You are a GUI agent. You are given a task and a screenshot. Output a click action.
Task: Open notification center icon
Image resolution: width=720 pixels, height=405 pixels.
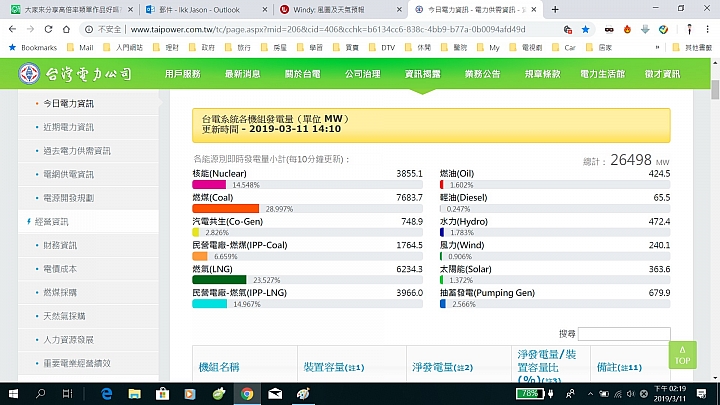[x=701, y=394]
